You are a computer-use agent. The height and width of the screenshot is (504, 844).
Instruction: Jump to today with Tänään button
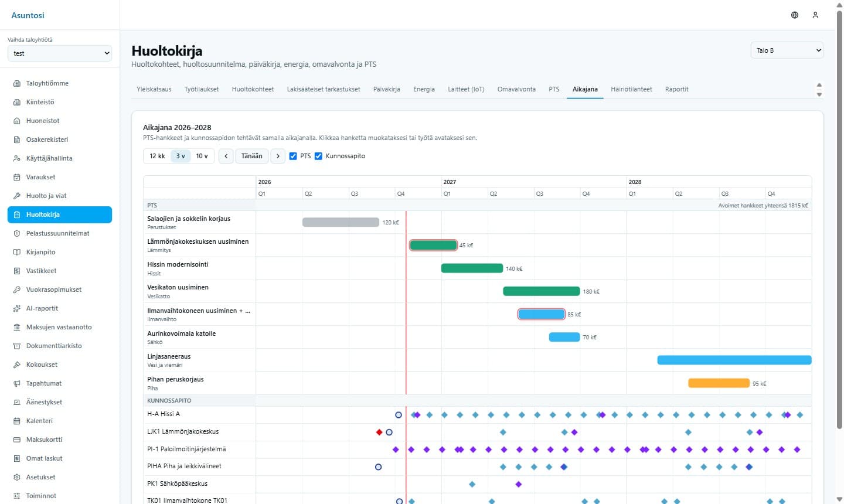click(x=252, y=156)
